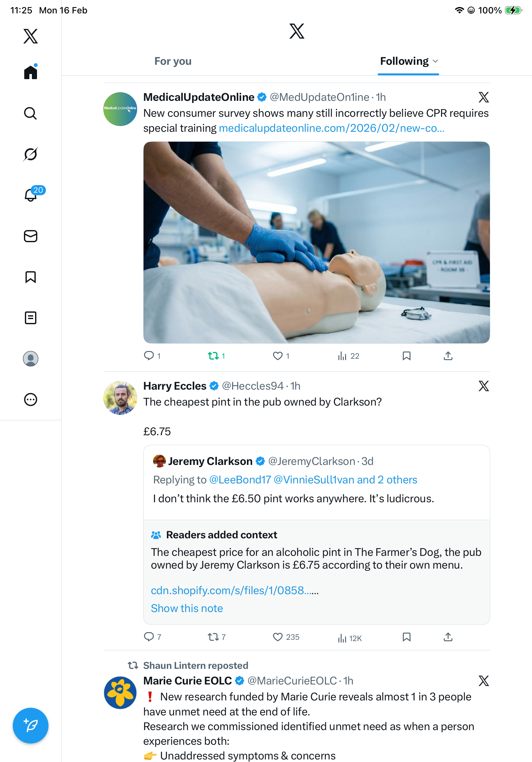The image size is (532, 762).
Task: Share the Harry Eccles post
Action: pyautogui.click(x=448, y=637)
